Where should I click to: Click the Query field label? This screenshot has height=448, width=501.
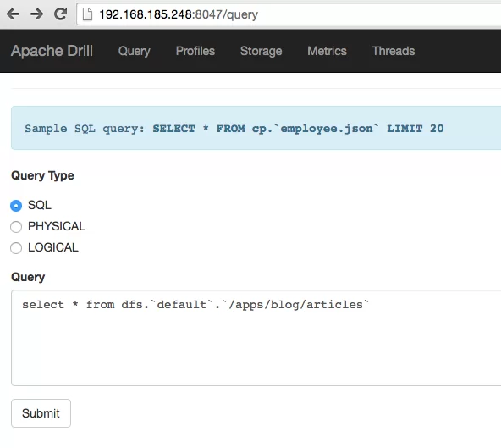coord(28,277)
